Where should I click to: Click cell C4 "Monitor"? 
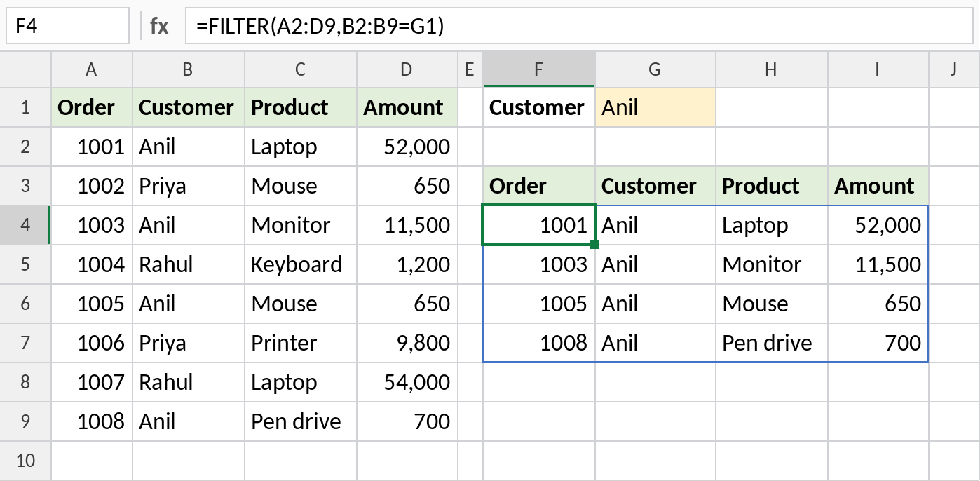tap(301, 225)
